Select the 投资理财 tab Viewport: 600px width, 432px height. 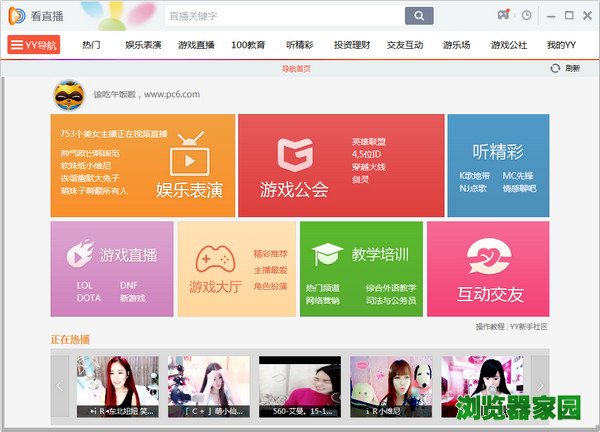pos(350,45)
